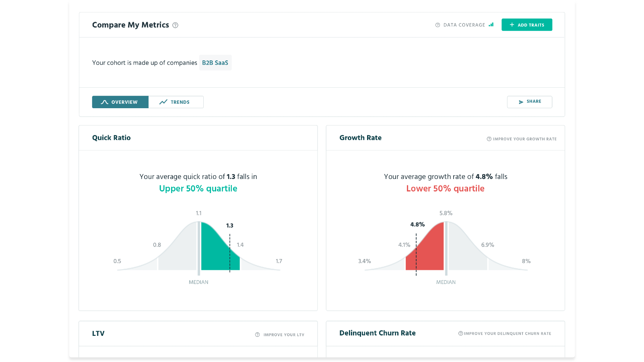Open the Improve Your Growth Rate link

[524, 139]
